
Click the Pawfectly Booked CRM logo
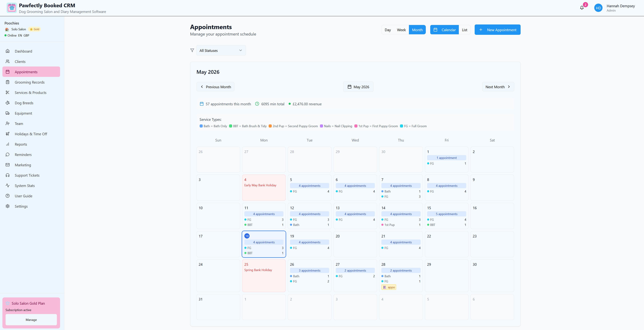[12, 8]
